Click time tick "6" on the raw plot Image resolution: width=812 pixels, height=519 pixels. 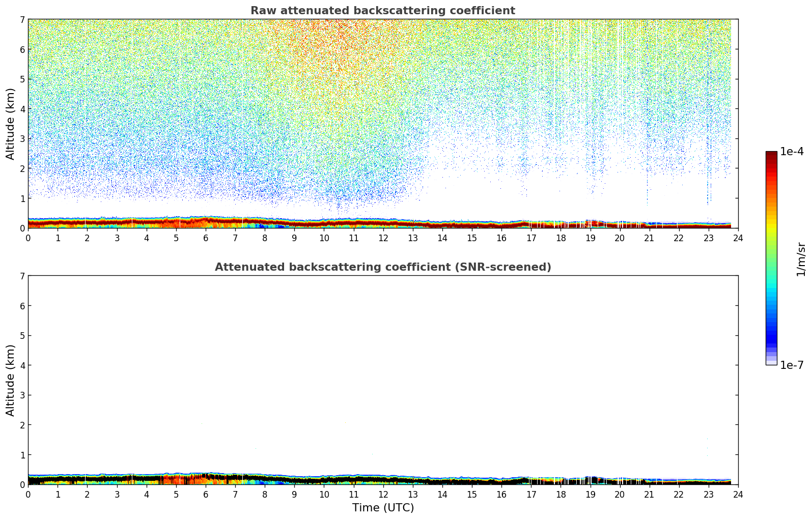click(x=206, y=238)
